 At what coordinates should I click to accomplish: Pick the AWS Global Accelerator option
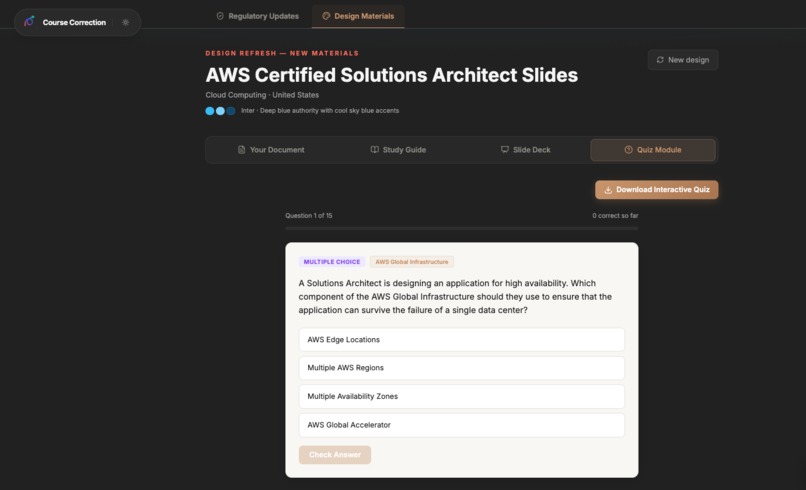[x=461, y=425]
